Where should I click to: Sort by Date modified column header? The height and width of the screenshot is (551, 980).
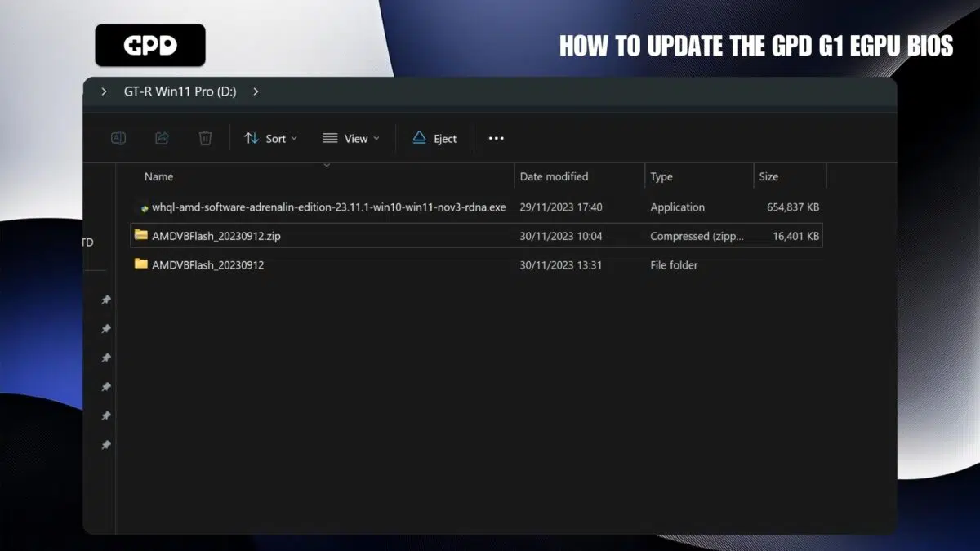click(554, 176)
